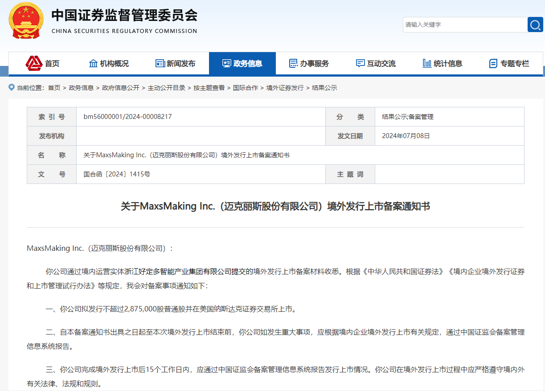Click the newspaper icon beside 新闻发布
The height and width of the screenshot is (392, 545).
tap(160, 63)
